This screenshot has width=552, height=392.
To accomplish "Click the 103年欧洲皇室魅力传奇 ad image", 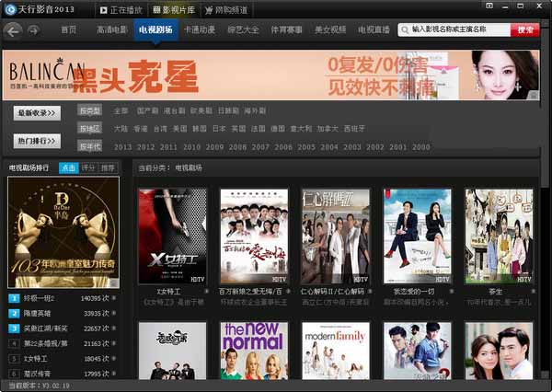I will click(63, 233).
